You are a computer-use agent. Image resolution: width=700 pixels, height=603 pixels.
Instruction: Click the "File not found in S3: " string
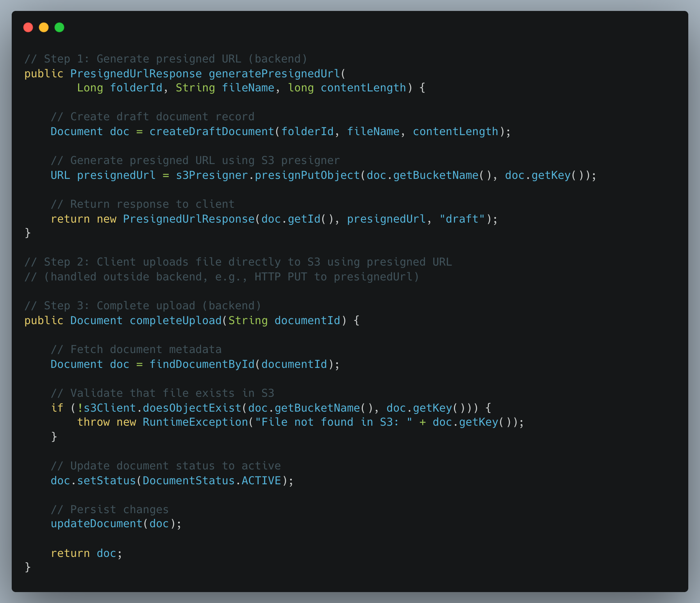[x=333, y=422]
